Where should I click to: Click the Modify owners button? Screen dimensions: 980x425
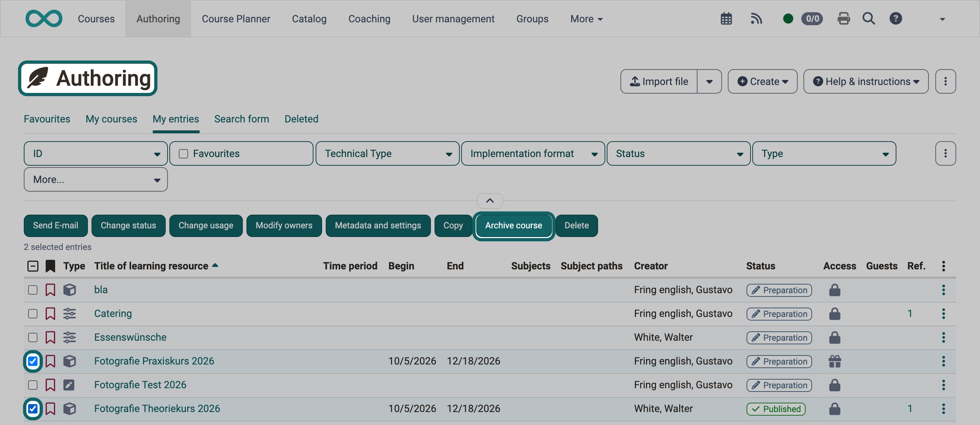[284, 226]
